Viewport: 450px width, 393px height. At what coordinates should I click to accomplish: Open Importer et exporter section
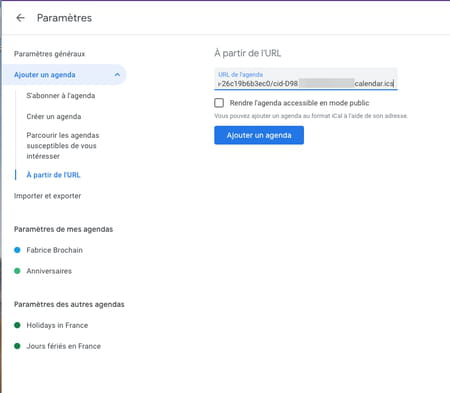tap(47, 196)
